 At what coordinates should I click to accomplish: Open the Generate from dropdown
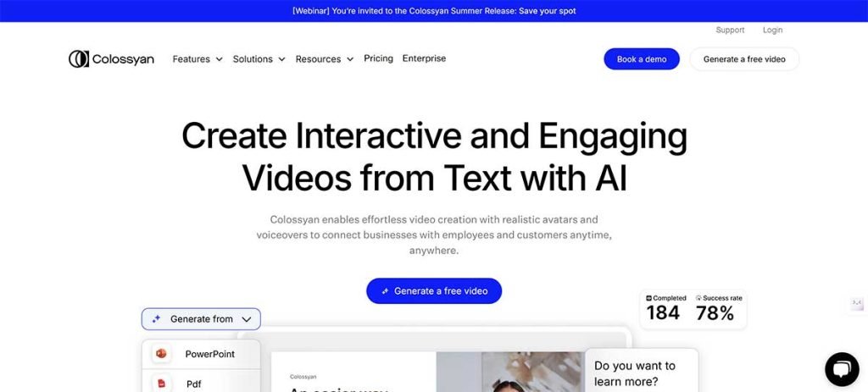click(x=201, y=319)
